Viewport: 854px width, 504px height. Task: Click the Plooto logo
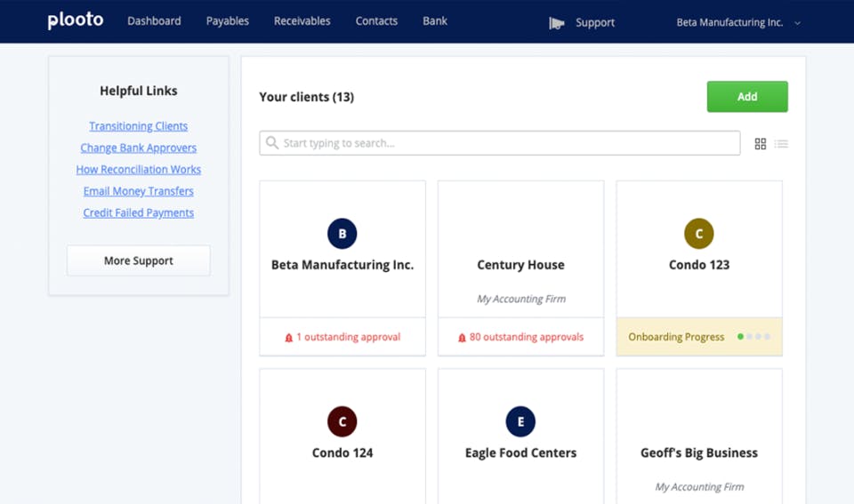tap(75, 20)
